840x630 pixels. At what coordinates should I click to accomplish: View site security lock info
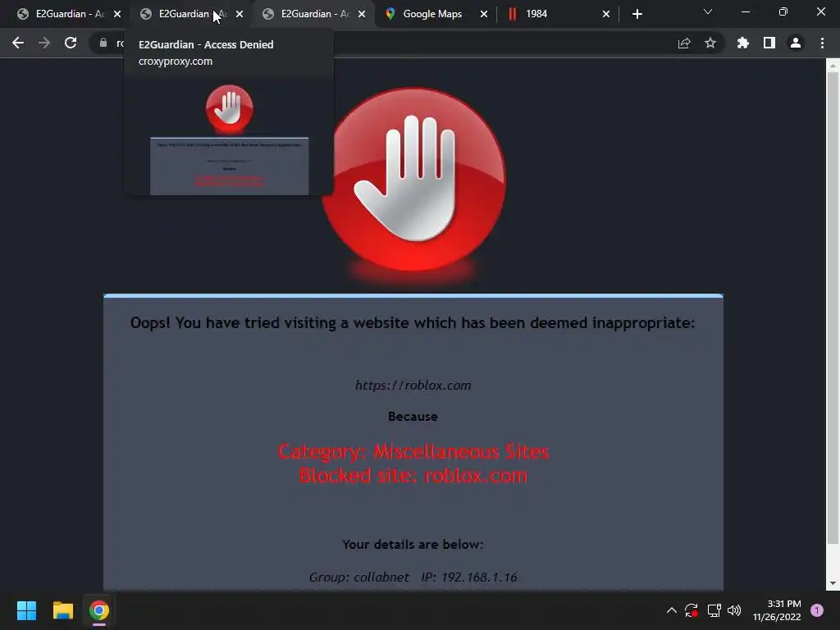[x=103, y=43]
